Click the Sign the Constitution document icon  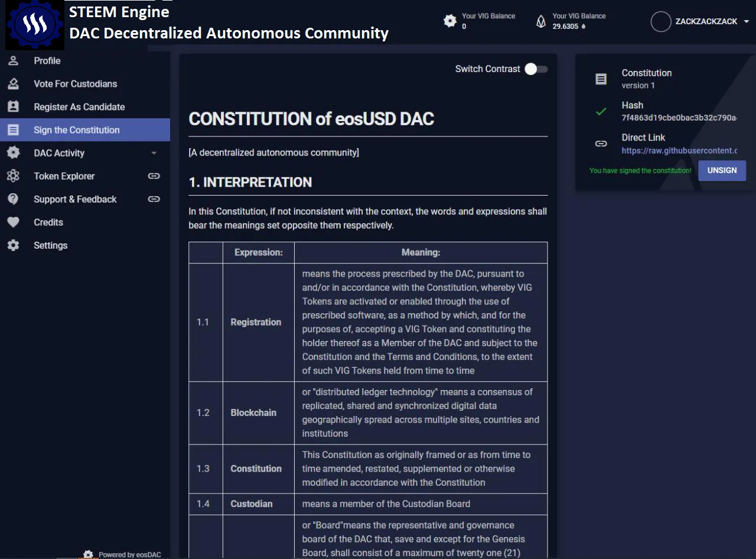click(x=13, y=130)
